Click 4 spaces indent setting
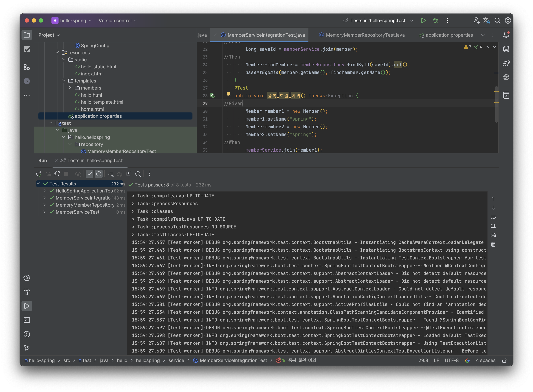The image size is (533, 392). [x=485, y=360]
